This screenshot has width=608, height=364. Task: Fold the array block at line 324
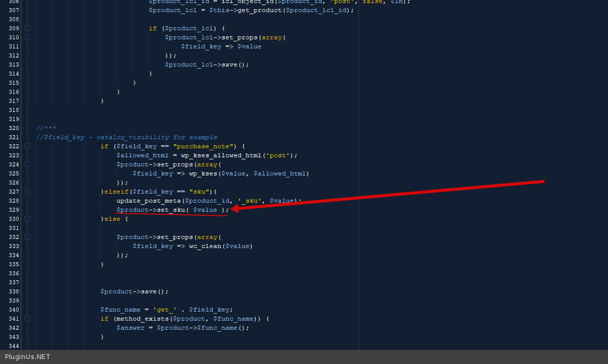click(28, 164)
